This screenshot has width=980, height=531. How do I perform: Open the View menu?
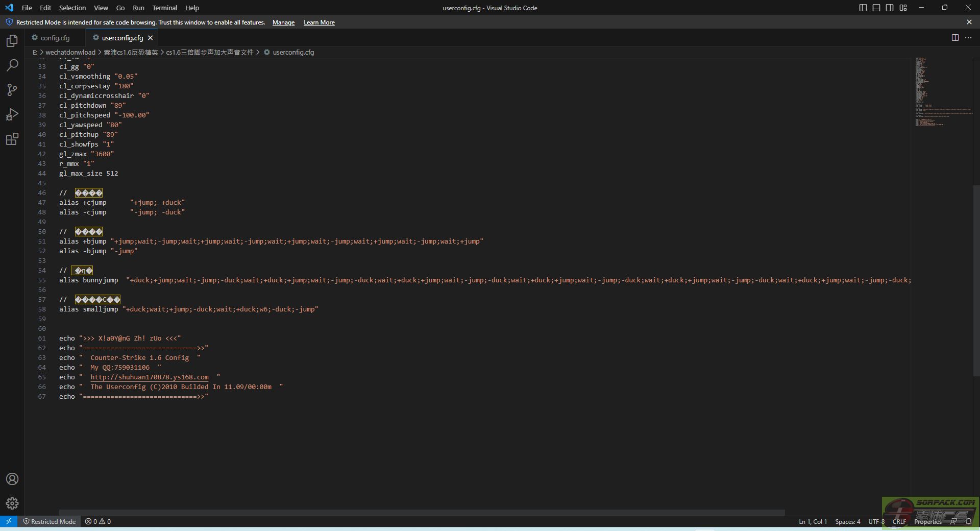pos(101,8)
